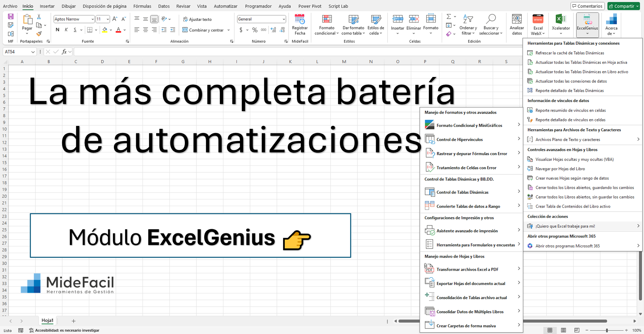
Task: Click the accounting currency format icon
Action: click(241, 30)
